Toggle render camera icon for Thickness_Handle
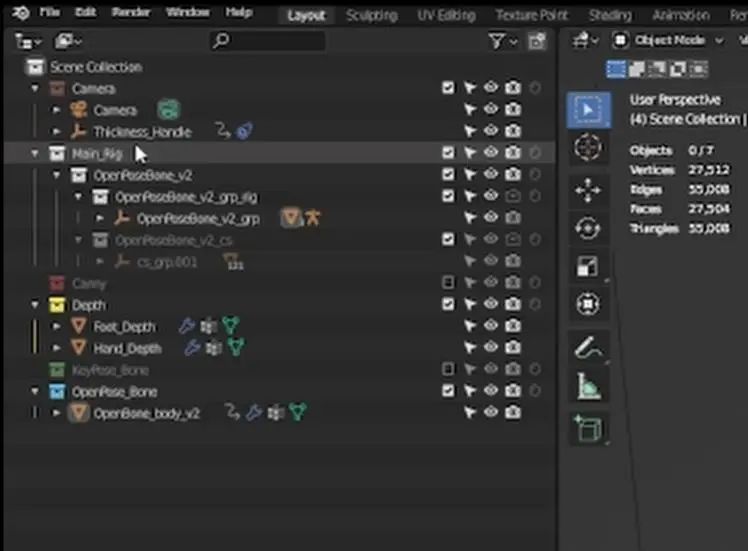 click(x=513, y=131)
